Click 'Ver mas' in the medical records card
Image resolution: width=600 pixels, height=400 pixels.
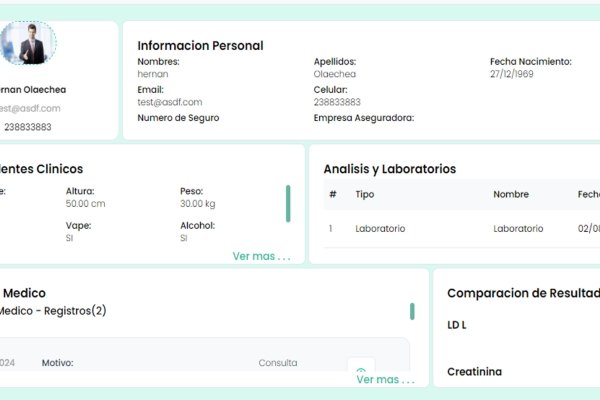click(385, 380)
